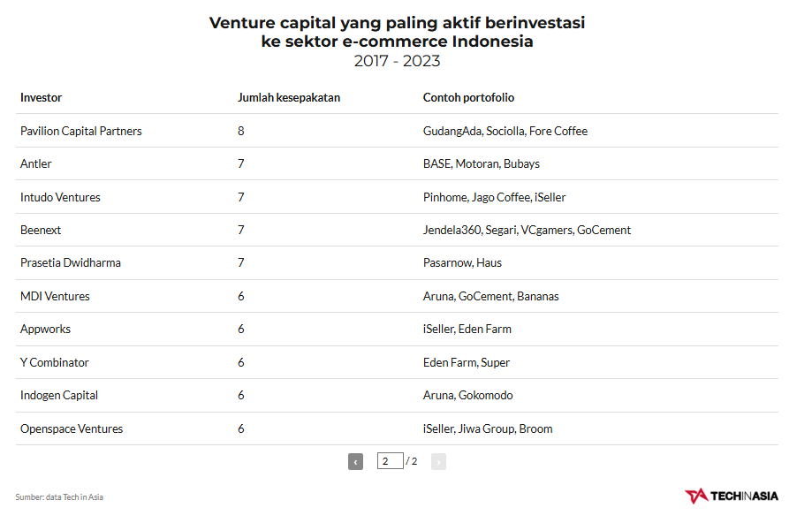
Task: Select the Pavilion Capital Partners row
Action: 81,131
